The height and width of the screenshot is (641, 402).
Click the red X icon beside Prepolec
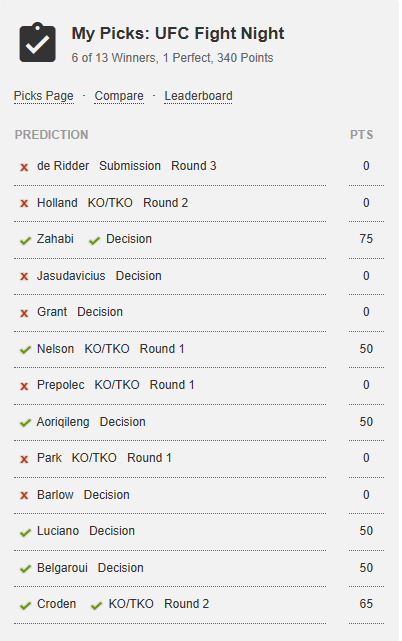24,386
